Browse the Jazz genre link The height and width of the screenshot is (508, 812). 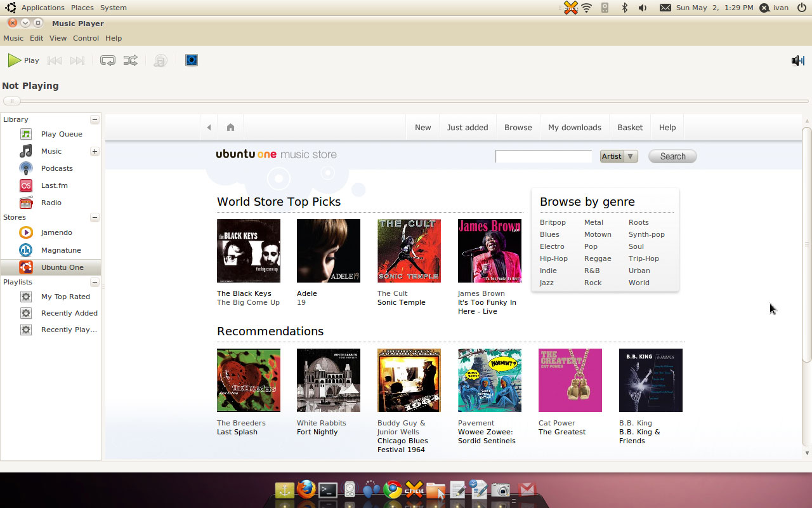[x=546, y=283]
